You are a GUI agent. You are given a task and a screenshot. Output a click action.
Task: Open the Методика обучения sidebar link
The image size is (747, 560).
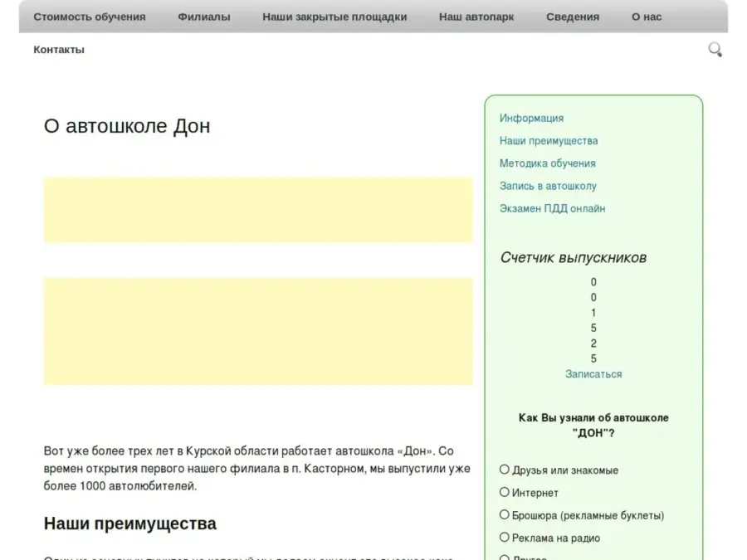click(548, 163)
